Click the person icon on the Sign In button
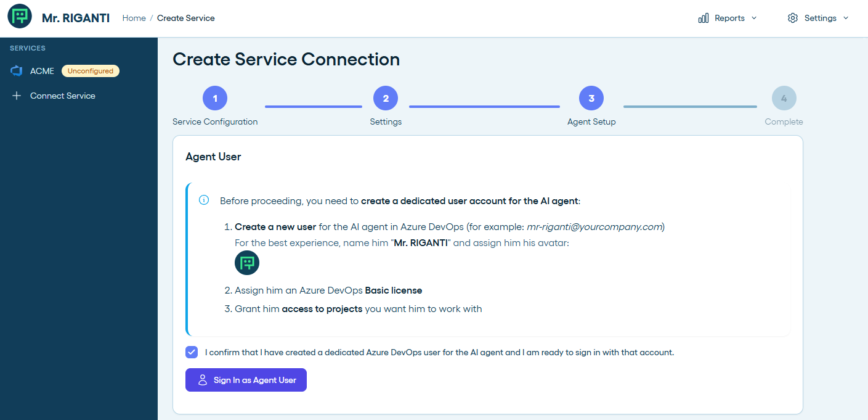This screenshot has height=420, width=868. 202,380
